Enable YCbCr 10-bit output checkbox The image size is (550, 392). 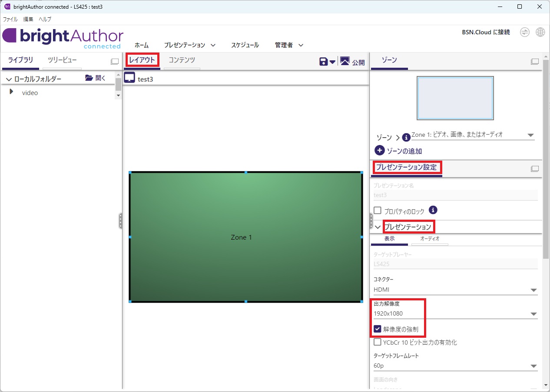(x=378, y=342)
